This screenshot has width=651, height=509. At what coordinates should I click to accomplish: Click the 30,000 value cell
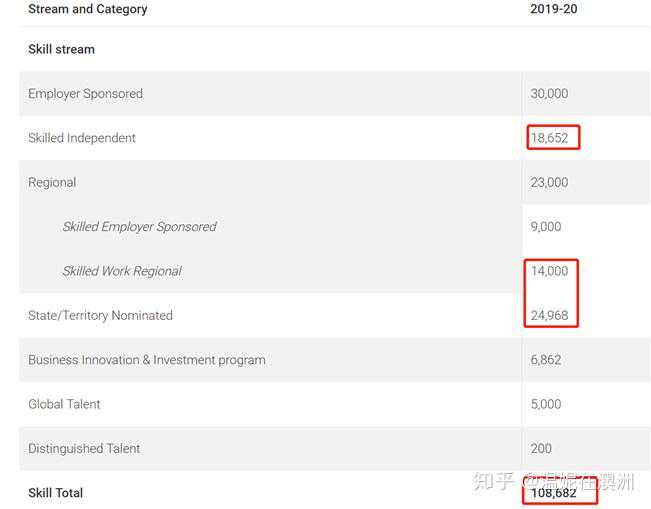[x=549, y=94]
